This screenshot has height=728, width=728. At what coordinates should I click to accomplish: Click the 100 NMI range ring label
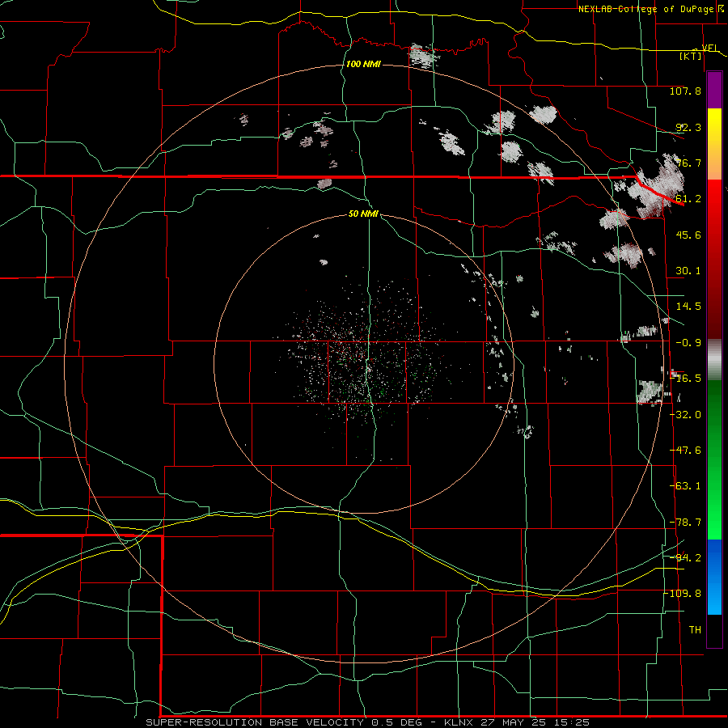coord(363,64)
